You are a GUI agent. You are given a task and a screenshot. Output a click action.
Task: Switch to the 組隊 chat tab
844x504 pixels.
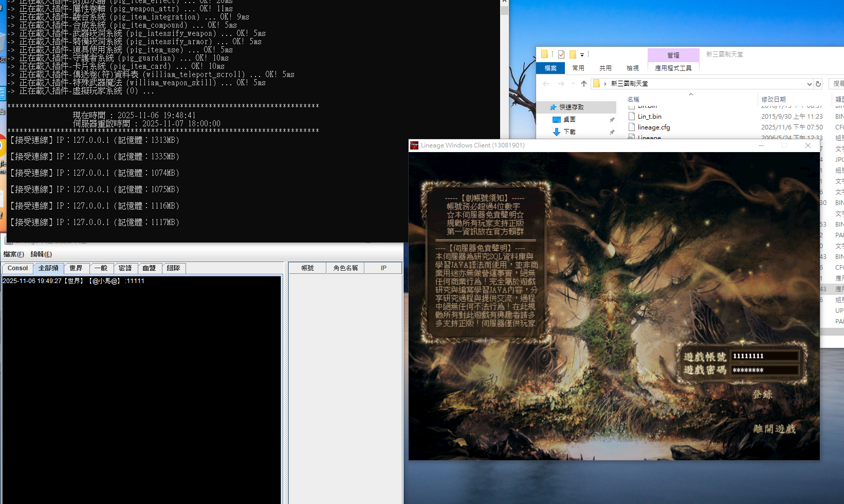[174, 268]
